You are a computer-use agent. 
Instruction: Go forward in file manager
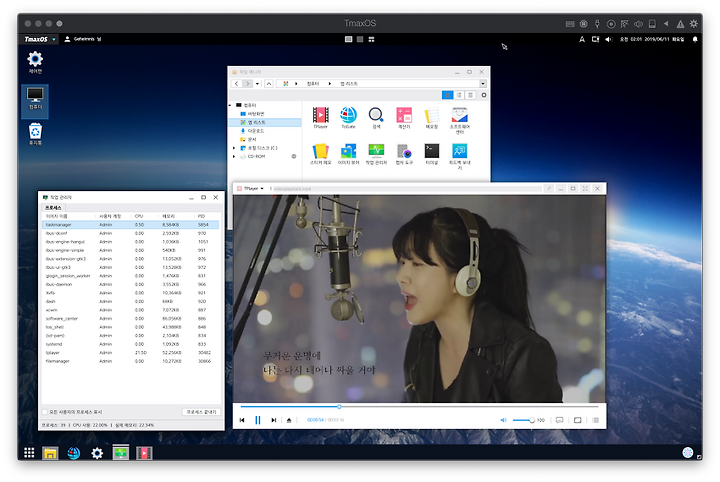[x=248, y=84]
